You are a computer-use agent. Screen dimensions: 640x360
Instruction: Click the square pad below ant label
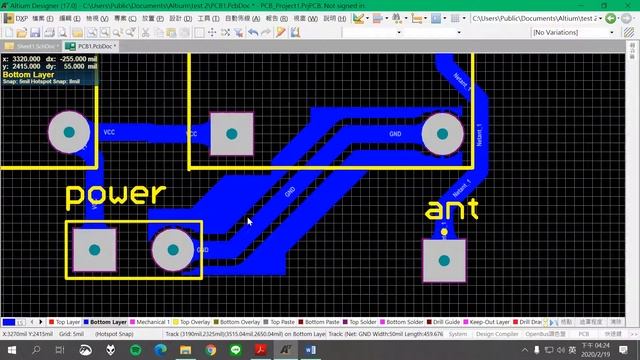tap(444, 260)
